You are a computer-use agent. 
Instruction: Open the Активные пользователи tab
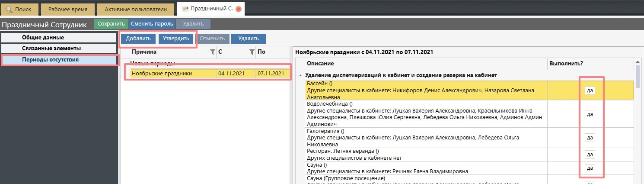pyautogui.click(x=135, y=9)
